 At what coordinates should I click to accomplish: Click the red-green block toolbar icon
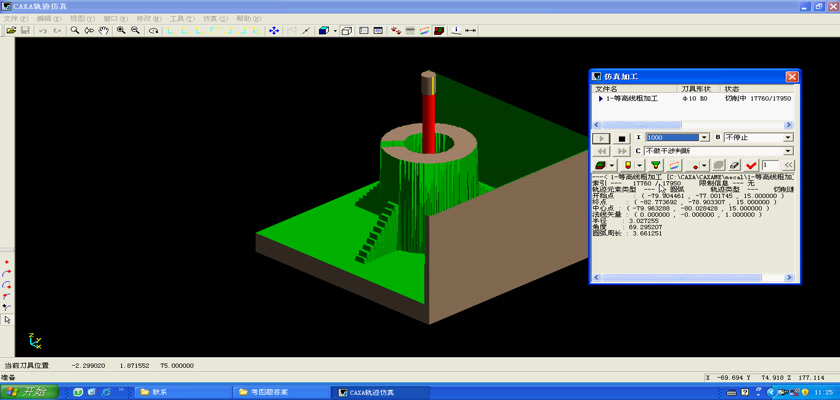(x=439, y=31)
